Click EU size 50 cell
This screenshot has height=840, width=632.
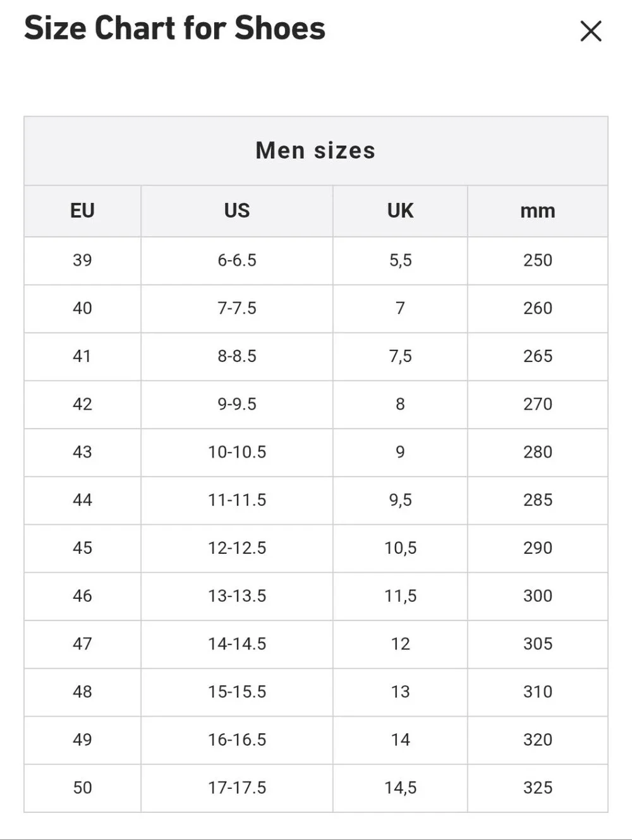[x=82, y=788]
